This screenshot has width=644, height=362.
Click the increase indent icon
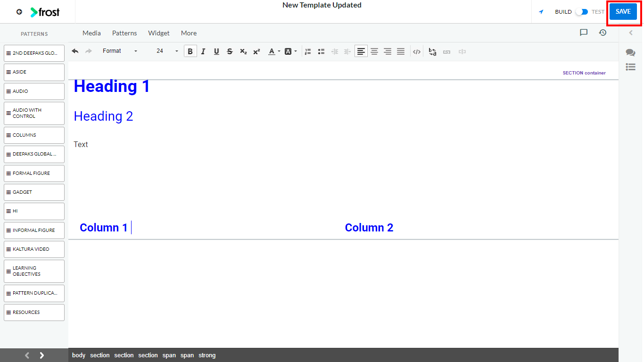(x=348, y=51)
